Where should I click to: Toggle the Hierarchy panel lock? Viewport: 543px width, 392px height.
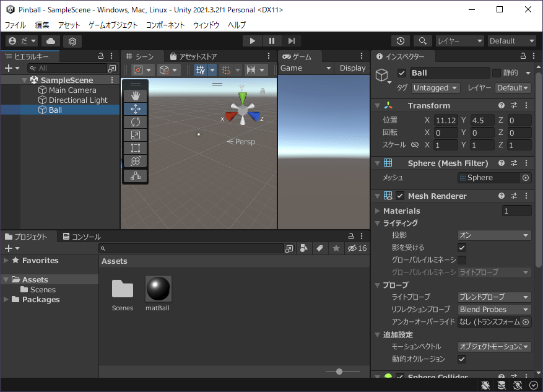coord(101,56)
